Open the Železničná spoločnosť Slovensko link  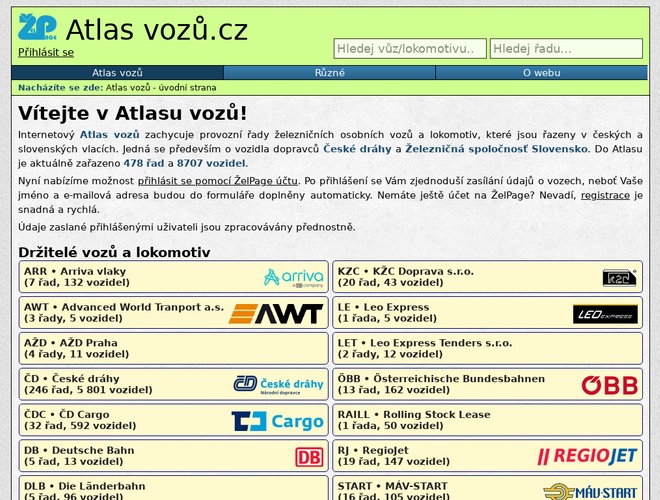(496, 148)
